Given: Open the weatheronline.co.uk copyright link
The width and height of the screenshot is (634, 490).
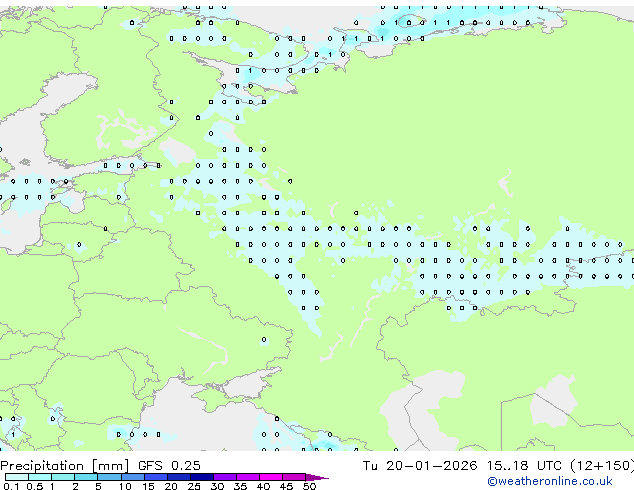Looking at the screenshot, I should tap(549, 481).
